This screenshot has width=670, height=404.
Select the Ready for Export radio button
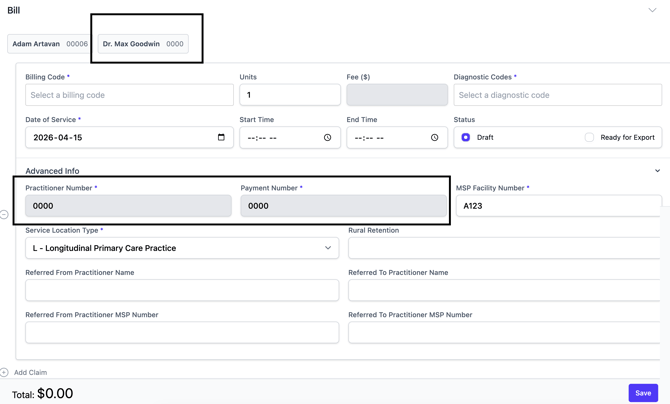pyautogui.click(x=589, y=137)
